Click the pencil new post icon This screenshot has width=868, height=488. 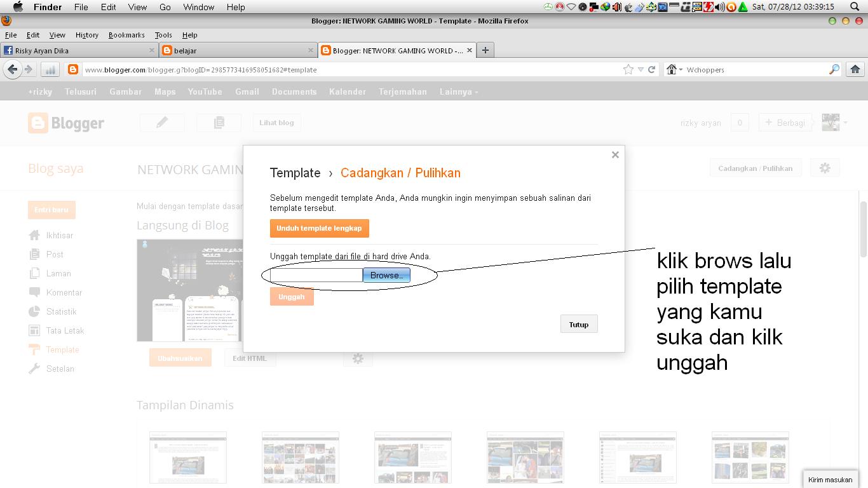click(162, 123)
